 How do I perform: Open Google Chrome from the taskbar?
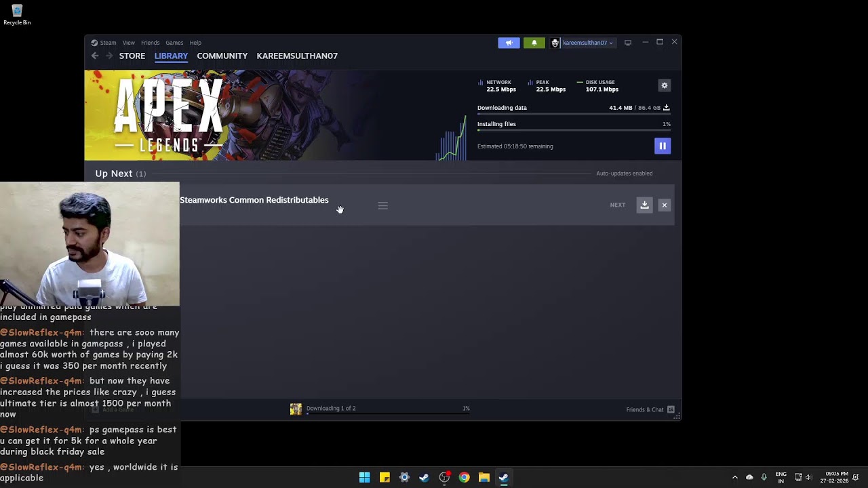click(464, 477)
